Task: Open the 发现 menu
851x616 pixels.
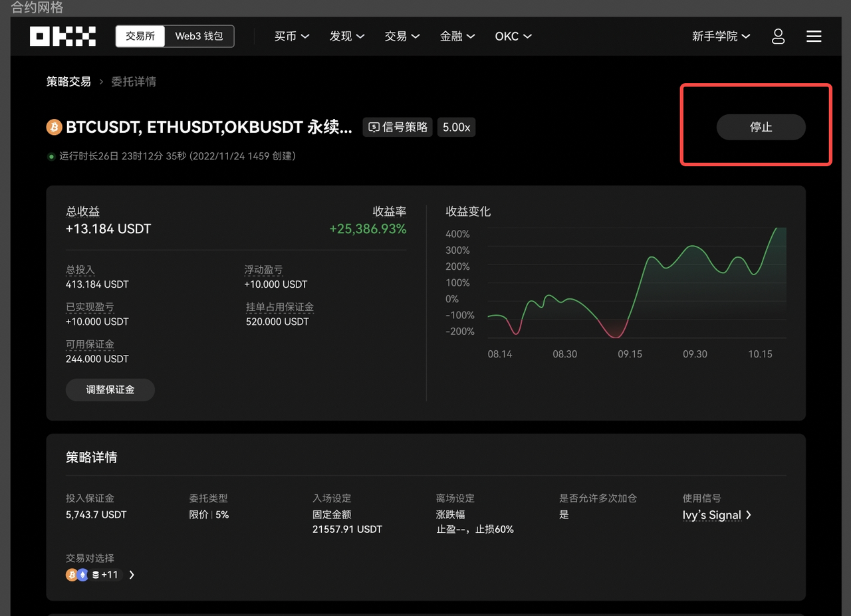Action: point(346,37)
